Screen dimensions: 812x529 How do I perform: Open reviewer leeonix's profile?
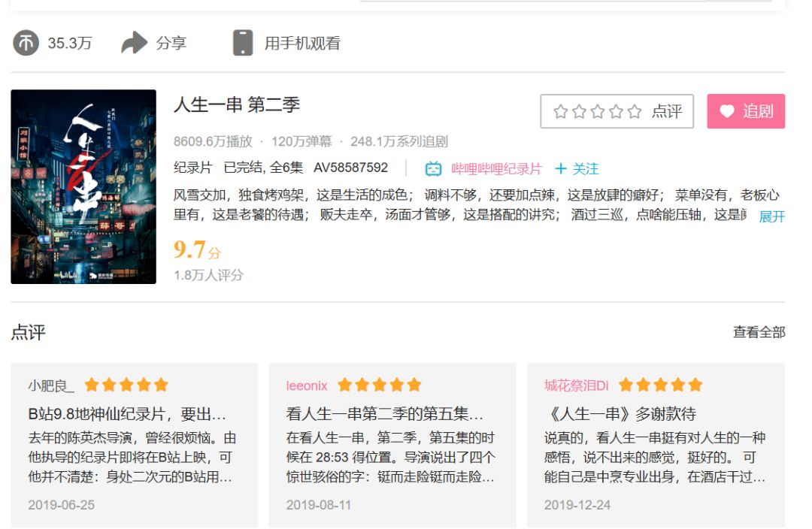307,385
